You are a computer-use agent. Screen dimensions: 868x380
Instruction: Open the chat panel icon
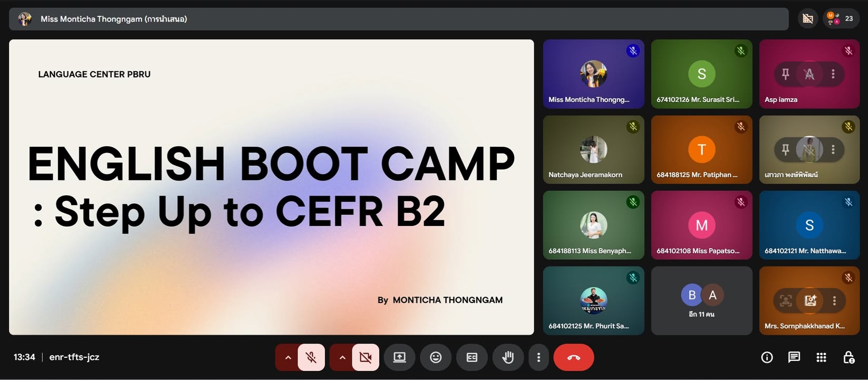pyautogui.click(x=794, y=357)
